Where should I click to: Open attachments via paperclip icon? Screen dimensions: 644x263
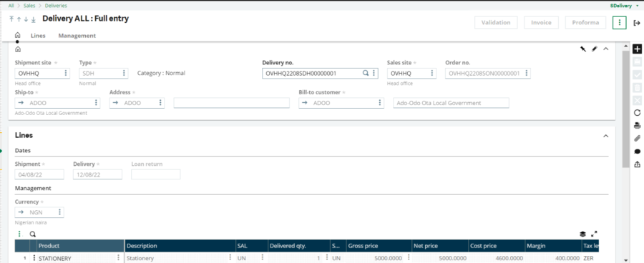point(637,138)
